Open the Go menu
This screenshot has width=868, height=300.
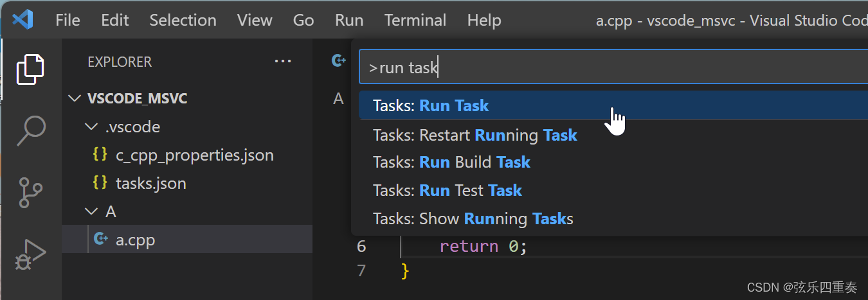(x=303, y=20)
